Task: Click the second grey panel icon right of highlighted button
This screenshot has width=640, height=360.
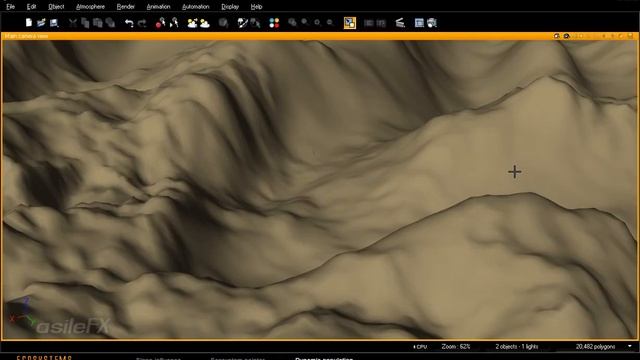Action: [381, 23]
